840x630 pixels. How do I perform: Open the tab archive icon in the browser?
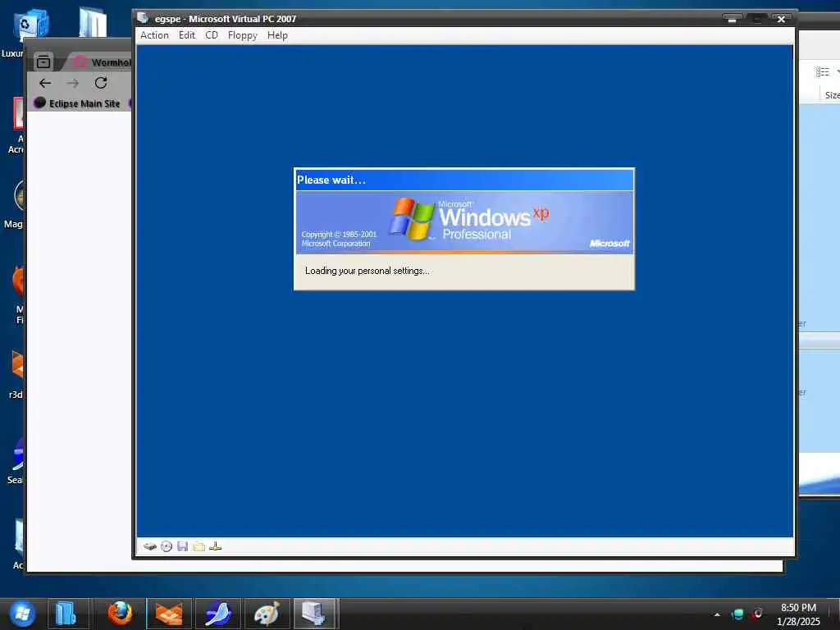coord(43,62)
